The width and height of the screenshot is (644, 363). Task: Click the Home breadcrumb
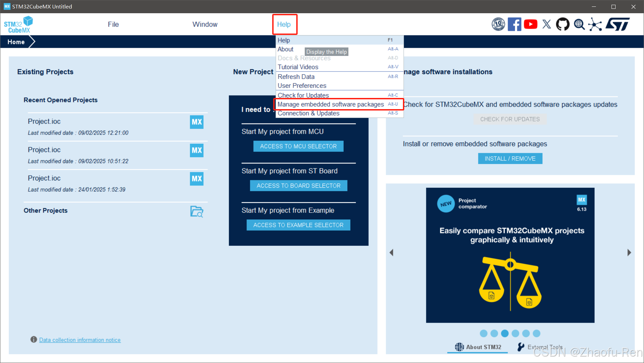[16, 42]
